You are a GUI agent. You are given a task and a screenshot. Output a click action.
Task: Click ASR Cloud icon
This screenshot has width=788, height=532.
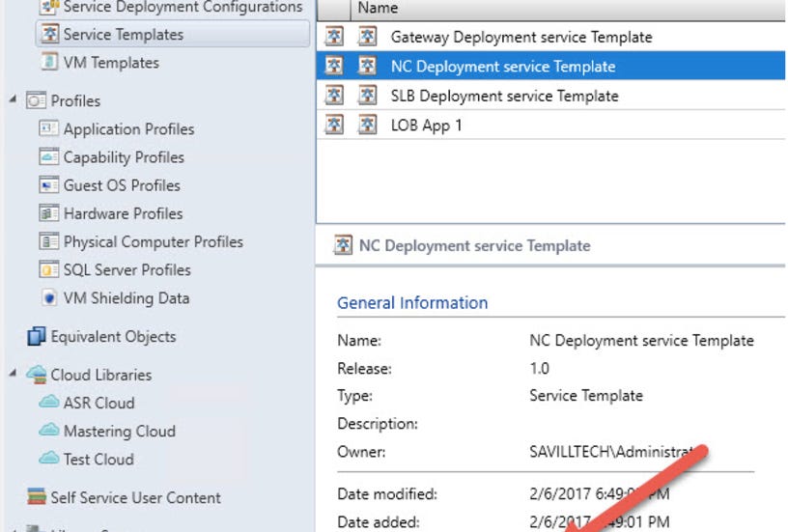(48, 402)
